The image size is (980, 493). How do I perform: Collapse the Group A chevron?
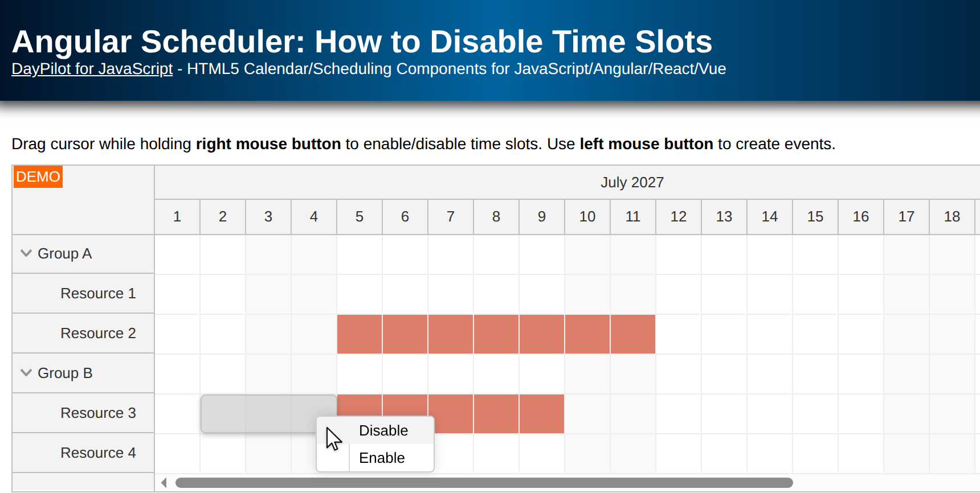coord(26,253)
